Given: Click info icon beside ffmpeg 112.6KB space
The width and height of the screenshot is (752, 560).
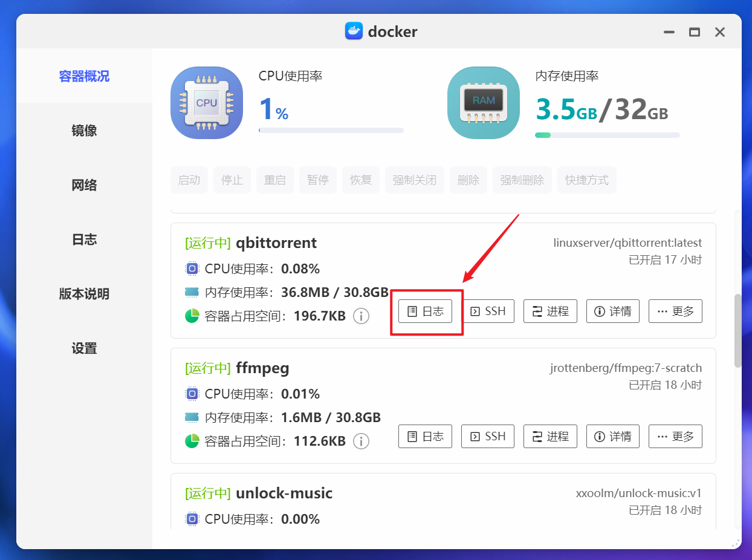Looking at the screenshot, I should point(361,441).
